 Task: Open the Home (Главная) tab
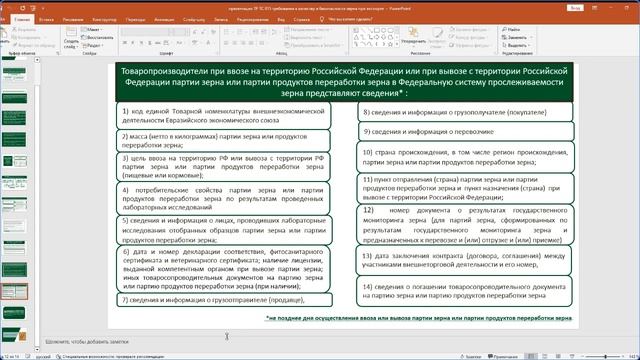tap(22, 19)
